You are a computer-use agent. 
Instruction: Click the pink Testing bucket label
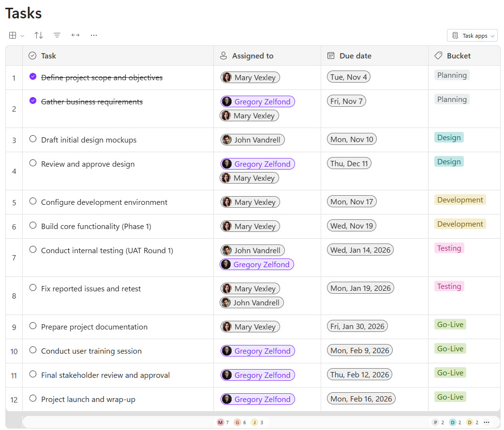click(x=449, y=248)
